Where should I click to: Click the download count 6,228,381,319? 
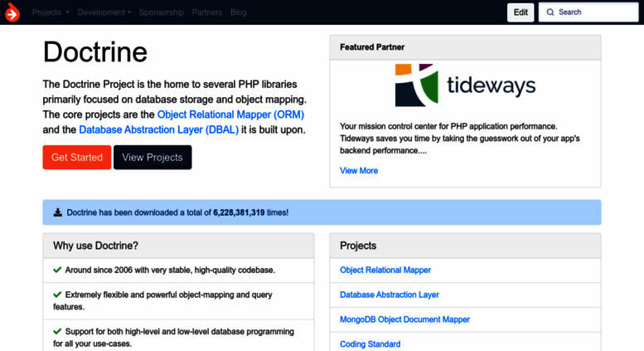click(x=239, y=212)
